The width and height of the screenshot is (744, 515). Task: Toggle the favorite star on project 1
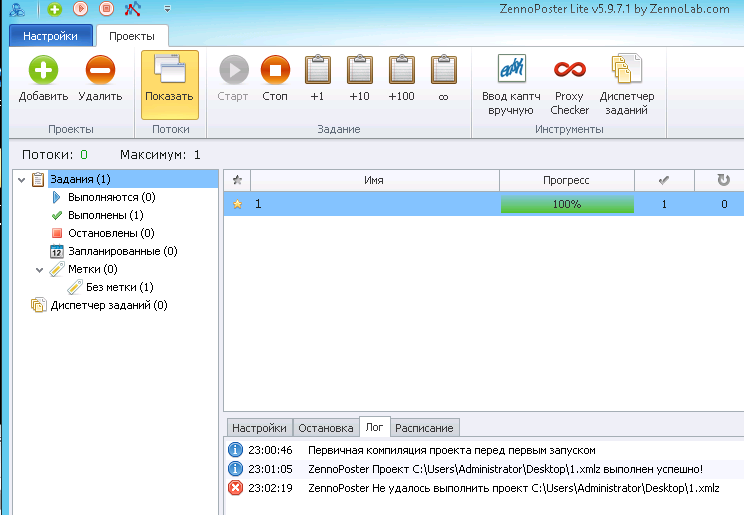237,204
